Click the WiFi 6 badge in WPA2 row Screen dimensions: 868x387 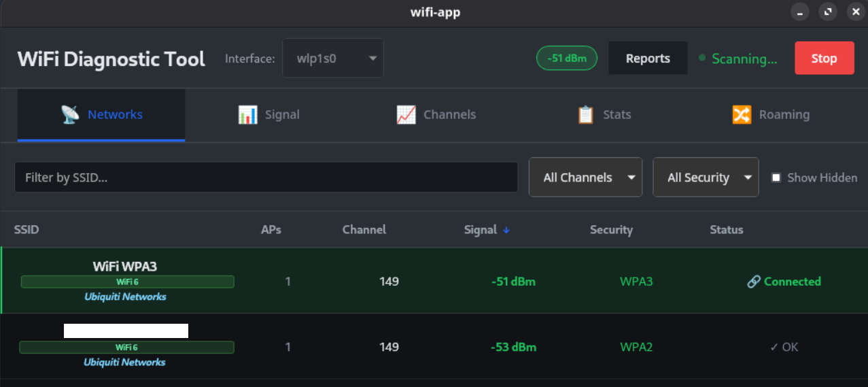point(126,347)
